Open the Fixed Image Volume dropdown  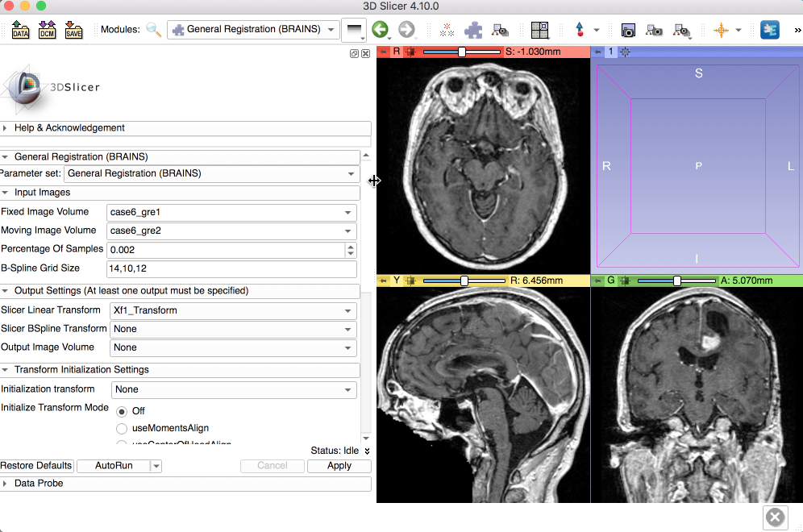pyautogui.click(x=231, y=213)
